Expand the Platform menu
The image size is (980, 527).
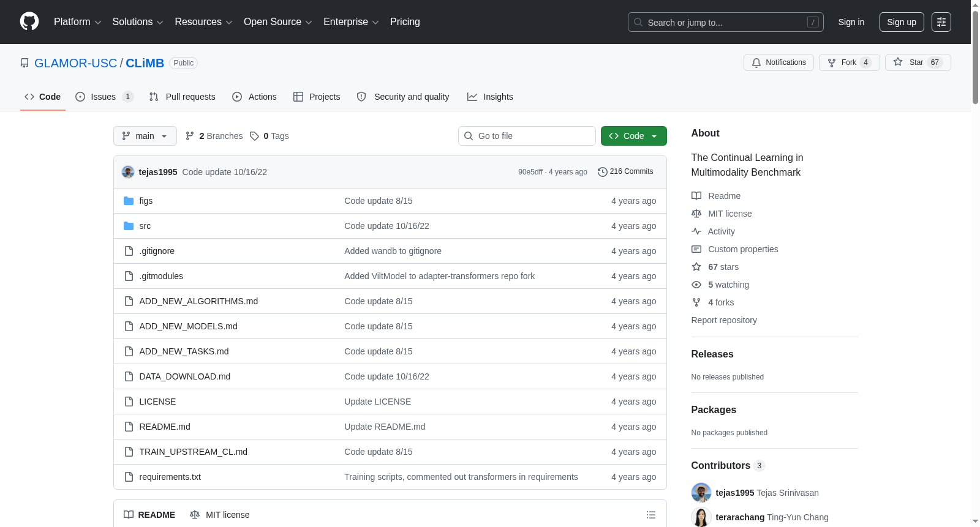point(77,22)
